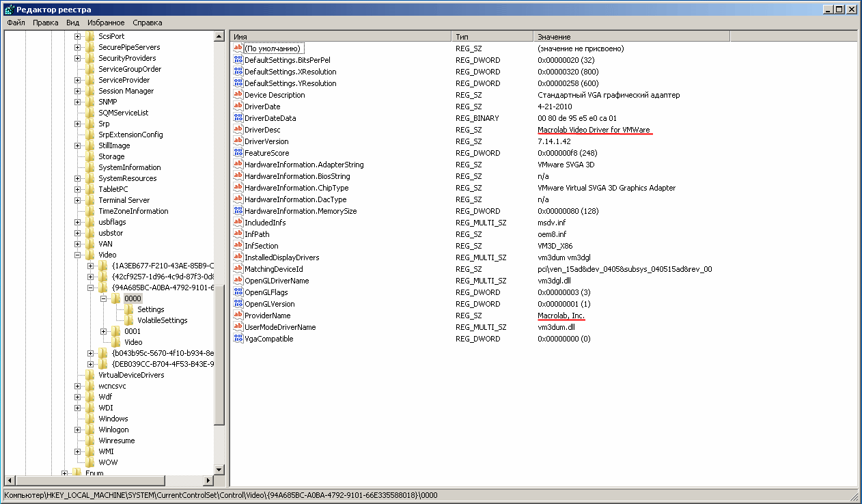The width and height of the screenshot is (862, 504).
Task: Click the VolatileSettings folder icon
Action: click(129, 320)
